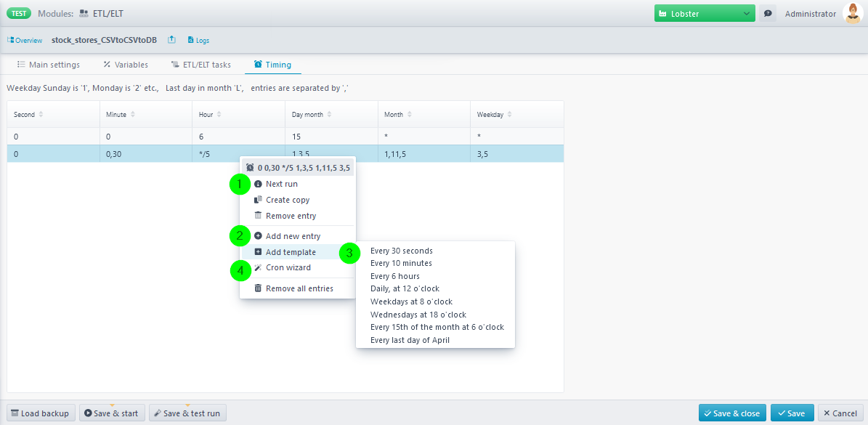868x425 pixels.
Task: Click the upload icon beside the profile name
Action: pos(171,40)
